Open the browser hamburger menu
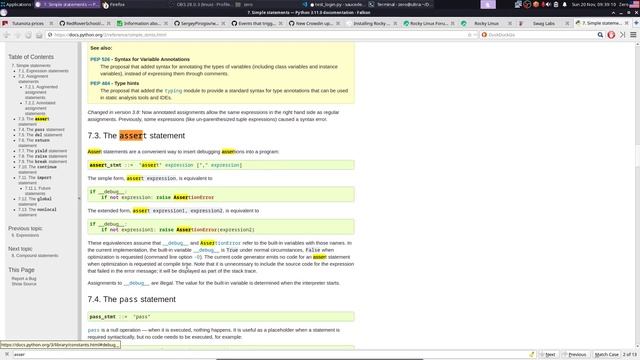Image resolution: width=640 pixels, height=360 pixels. point(633,35)
